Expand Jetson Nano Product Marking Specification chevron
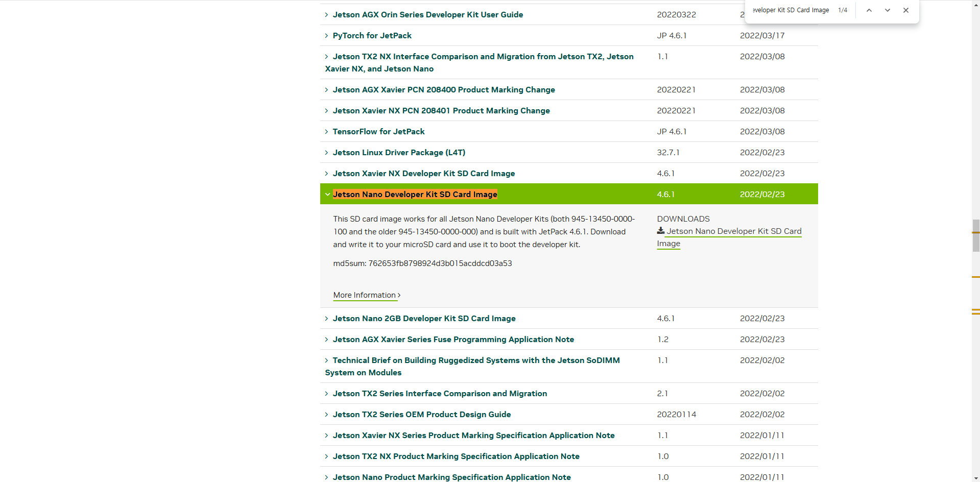Viewport: 980px width, 482px height. point(327,477)
